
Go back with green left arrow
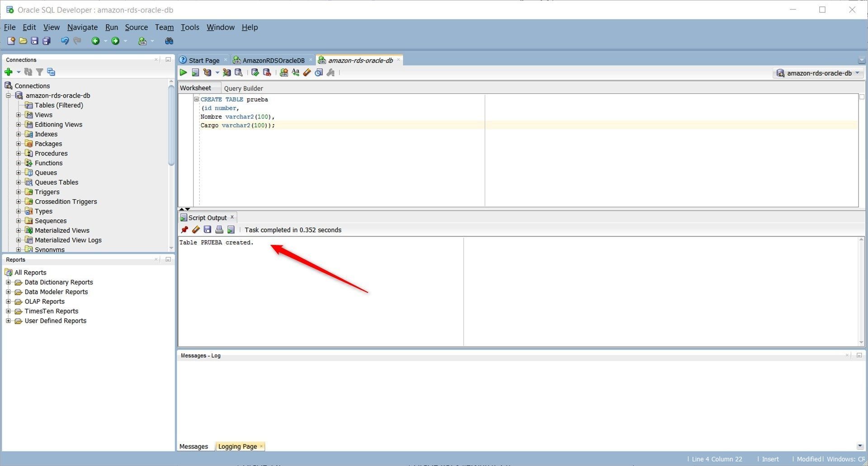(x=95, y=41)
